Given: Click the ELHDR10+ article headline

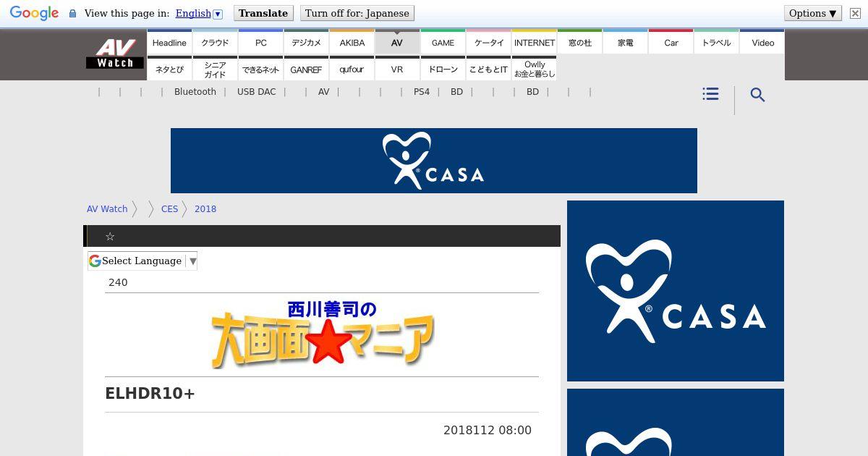Looking at the screenshot, I should point(150,394).
